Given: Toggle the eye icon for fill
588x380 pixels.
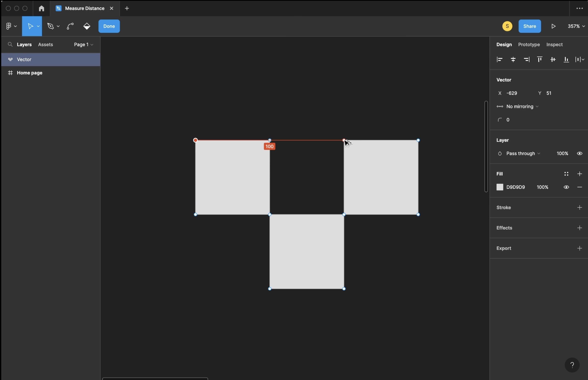Looking at the screenshot, I should tap(566, 187).
